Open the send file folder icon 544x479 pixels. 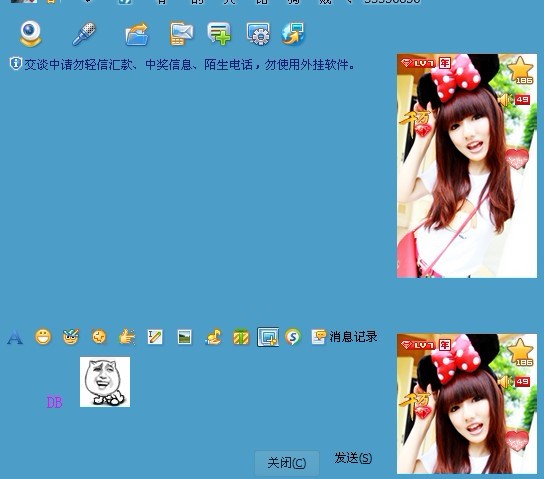(137, 34)
